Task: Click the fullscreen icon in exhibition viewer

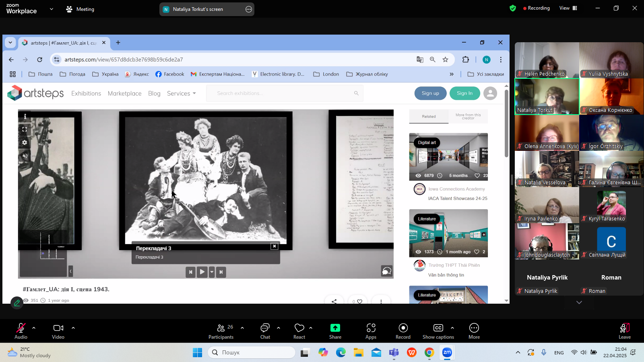Action: pos(25,129)
